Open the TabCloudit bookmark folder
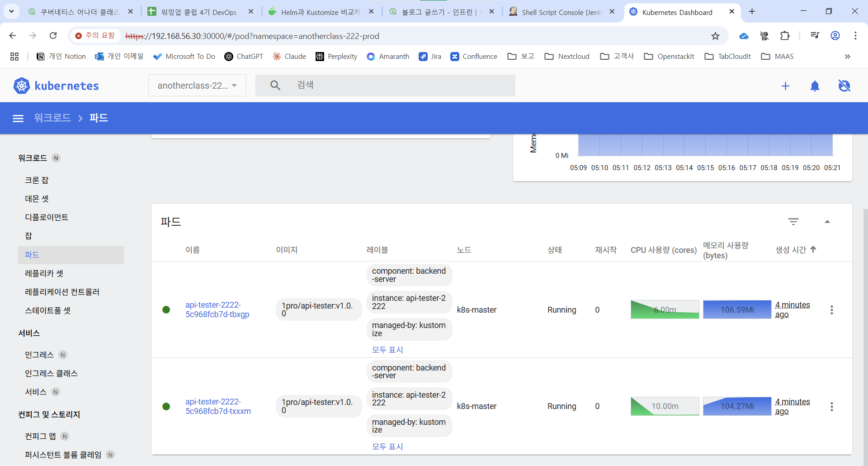 (727, 57)
